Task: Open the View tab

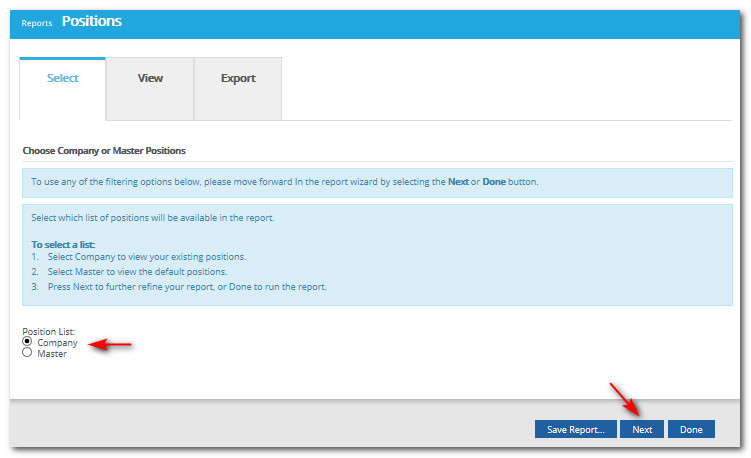Action: [x=150, y=79]
